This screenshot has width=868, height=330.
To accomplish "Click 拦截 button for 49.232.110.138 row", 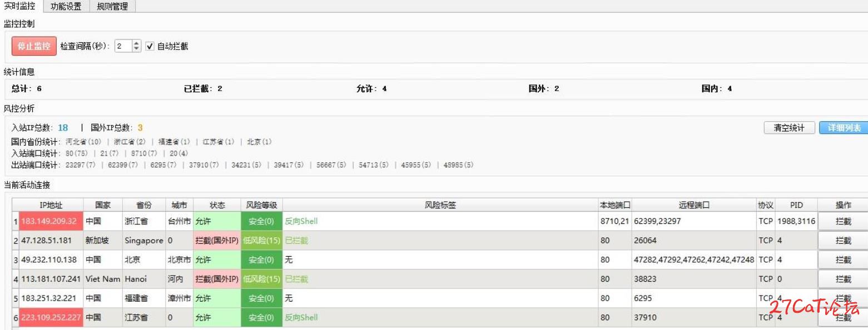I will click(843, 259).
